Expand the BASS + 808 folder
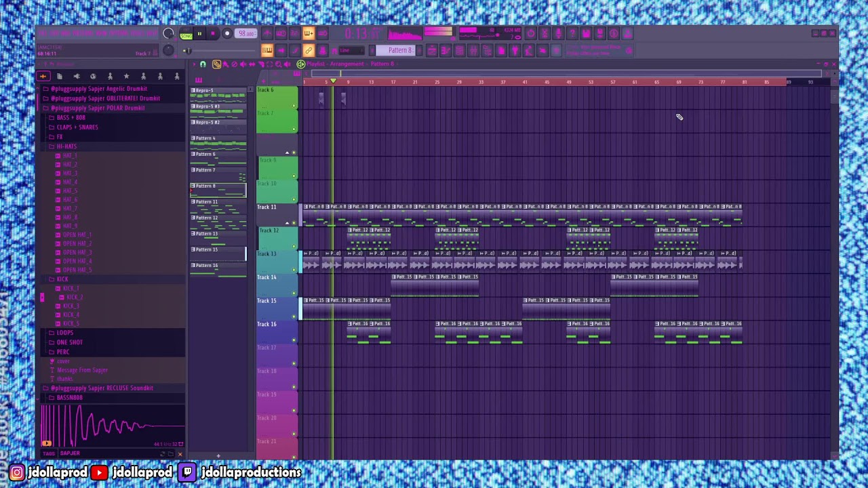The image size is (868, 488). click(x=71, y=117)
